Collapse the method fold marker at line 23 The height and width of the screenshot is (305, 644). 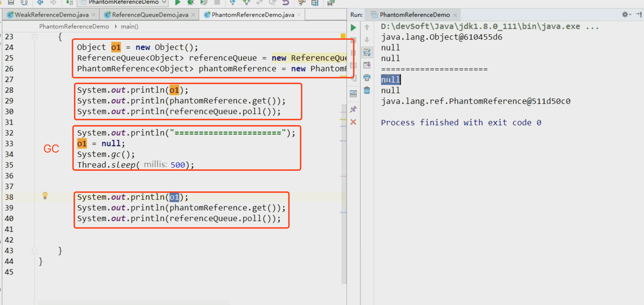(35, 37)
